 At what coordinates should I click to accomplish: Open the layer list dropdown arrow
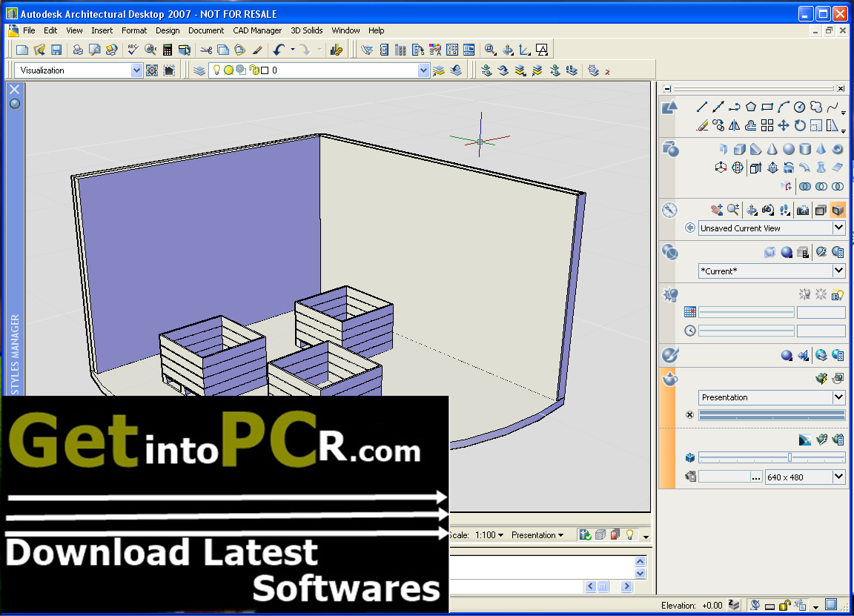423,70
